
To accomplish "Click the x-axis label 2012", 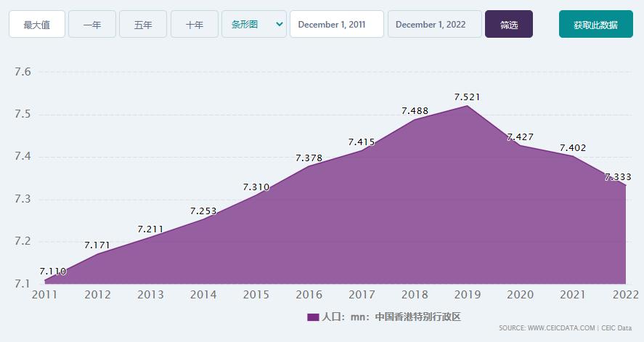I will (x=97, y=295).
